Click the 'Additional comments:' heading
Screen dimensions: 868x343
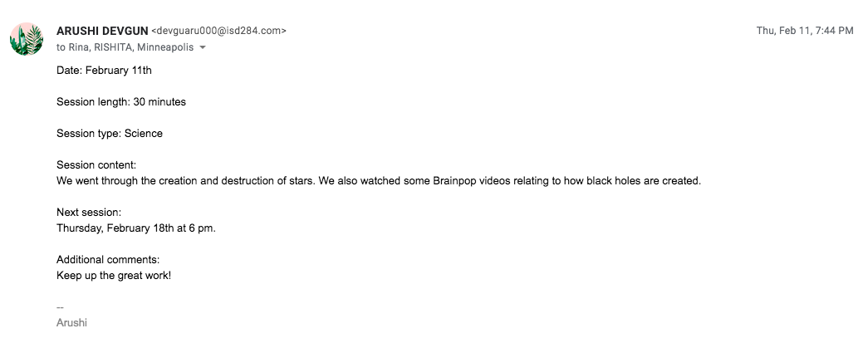pos(107,259)
